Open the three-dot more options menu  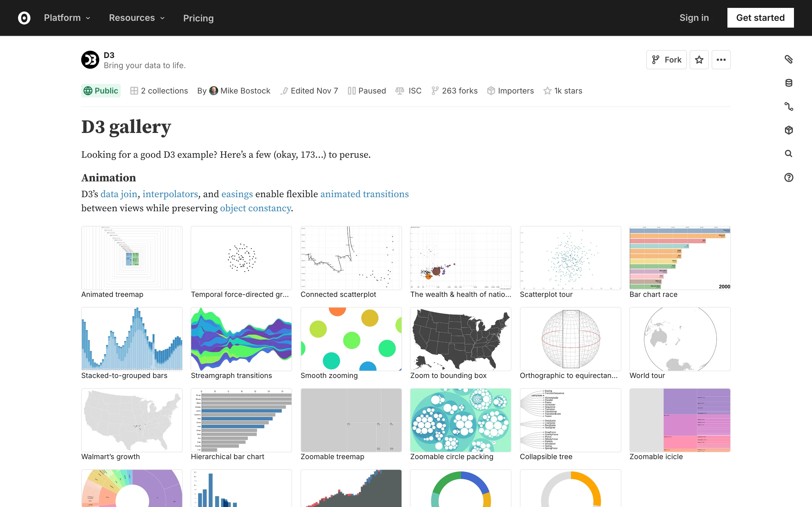721,60
